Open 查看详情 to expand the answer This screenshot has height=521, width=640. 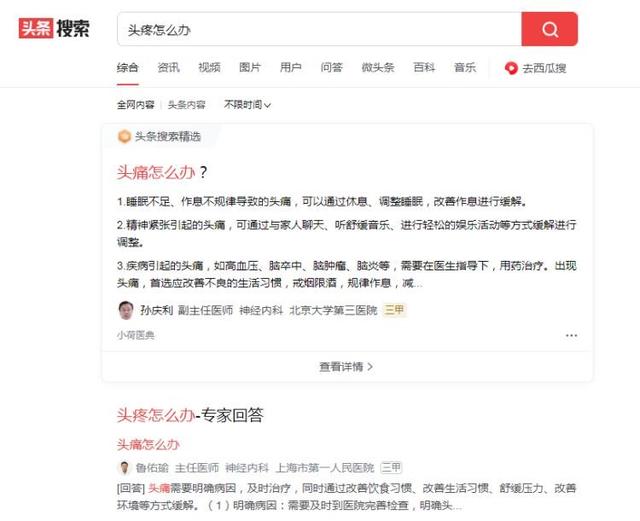(346, 367)
